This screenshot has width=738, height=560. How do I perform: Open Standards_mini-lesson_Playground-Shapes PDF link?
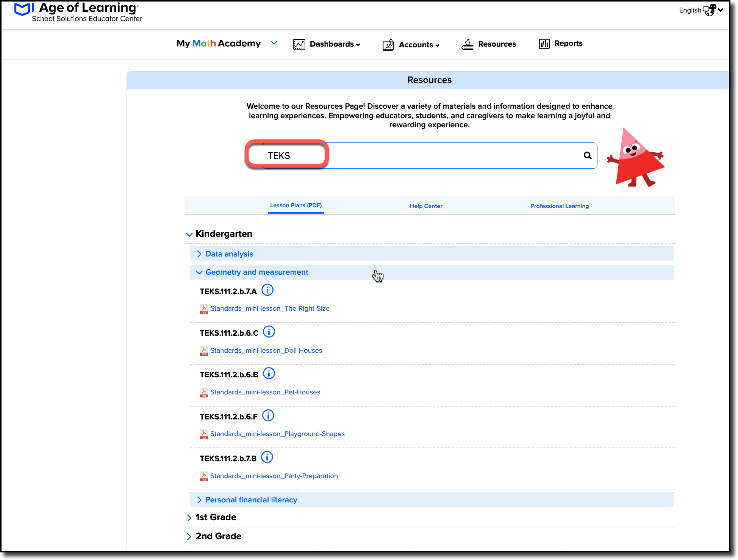[277, 434]
